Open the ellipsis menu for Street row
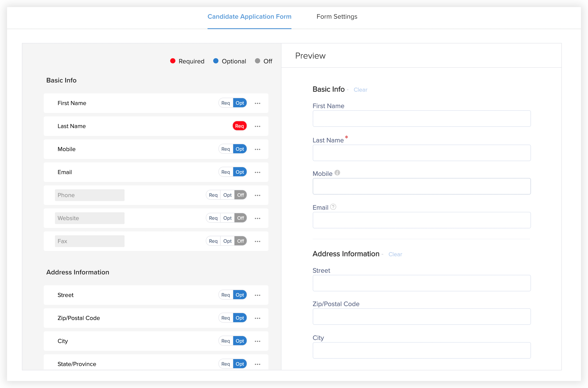 tap(257, 295)
